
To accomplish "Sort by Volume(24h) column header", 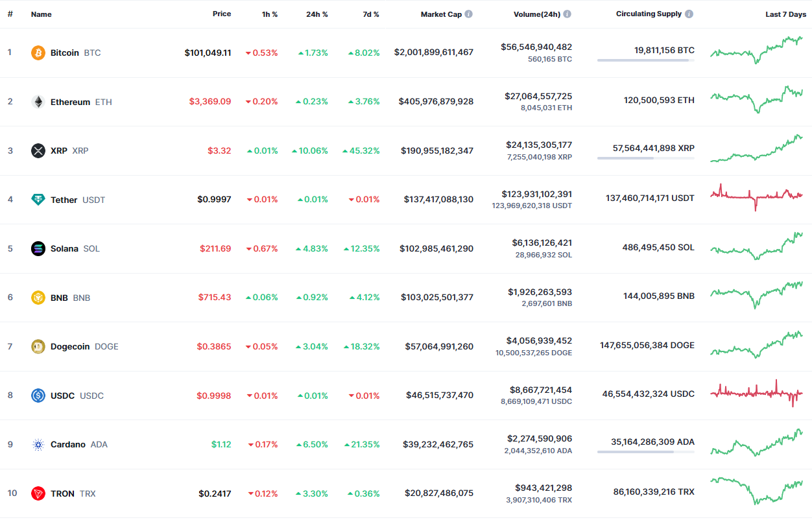I will point(537,14).
